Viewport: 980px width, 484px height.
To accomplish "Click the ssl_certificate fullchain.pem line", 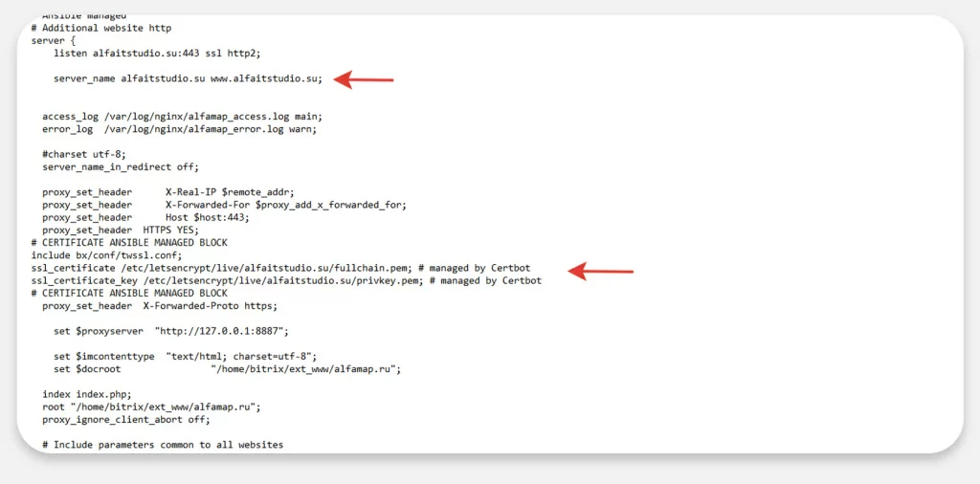I will (x=221, y=268).
